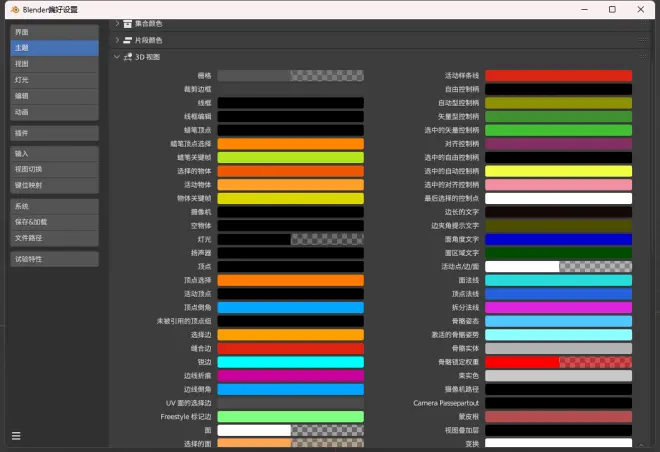Edit the 顶点选择 orange swatch

(x=290, y=280)
